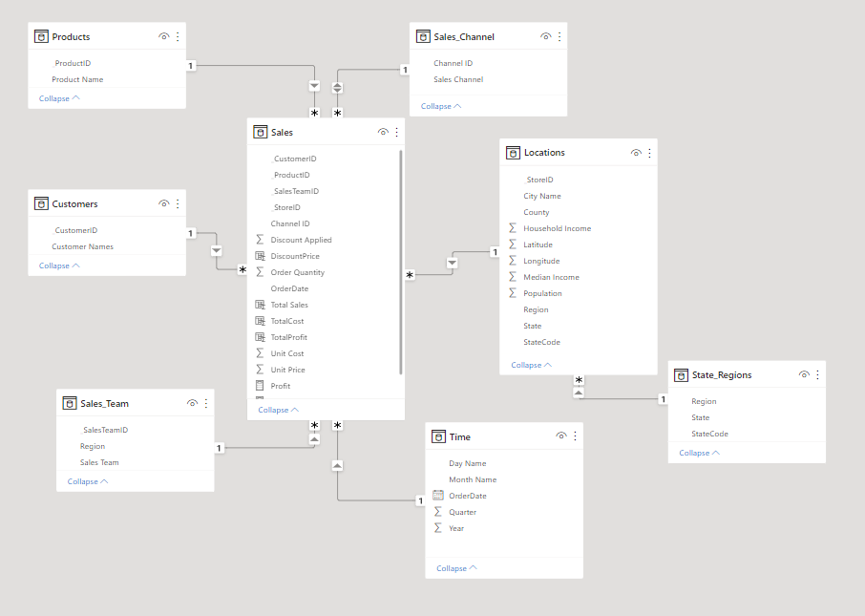Click the calculator icon next to Total Sales
865x616 pixels.
click(260, 305)
